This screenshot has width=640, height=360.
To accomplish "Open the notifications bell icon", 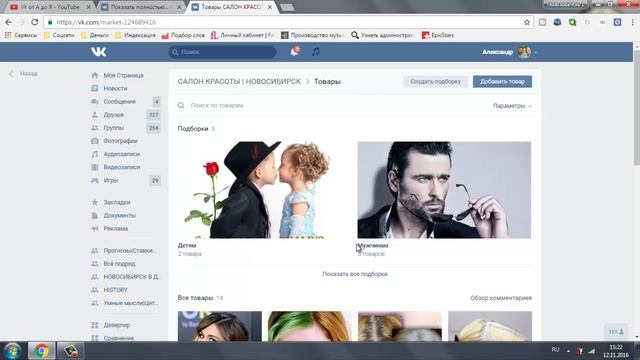I will click(x=294, y=52).
